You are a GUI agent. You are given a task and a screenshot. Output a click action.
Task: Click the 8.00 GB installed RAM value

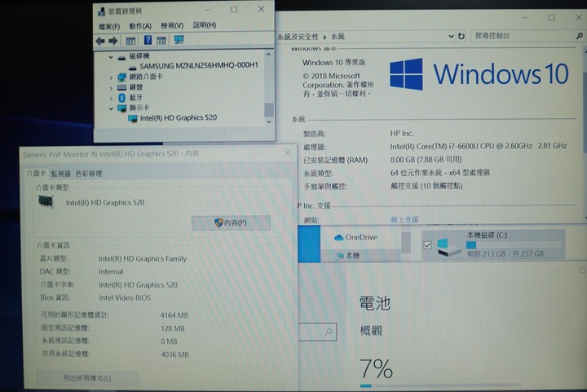426,160
